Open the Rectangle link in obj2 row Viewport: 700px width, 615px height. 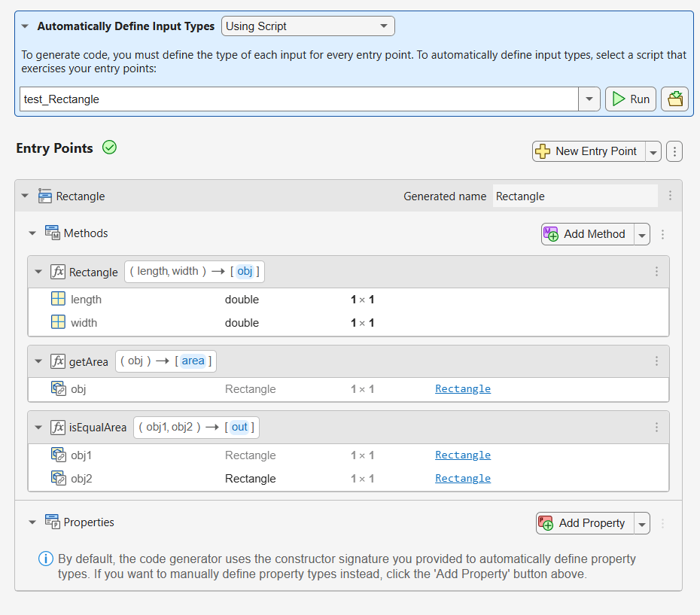pyautogui.click(x=463, y=478)
